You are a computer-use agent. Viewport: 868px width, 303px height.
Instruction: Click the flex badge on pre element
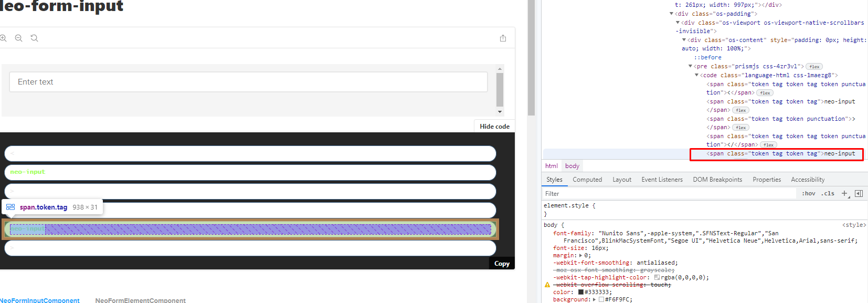tap(814, 67)
